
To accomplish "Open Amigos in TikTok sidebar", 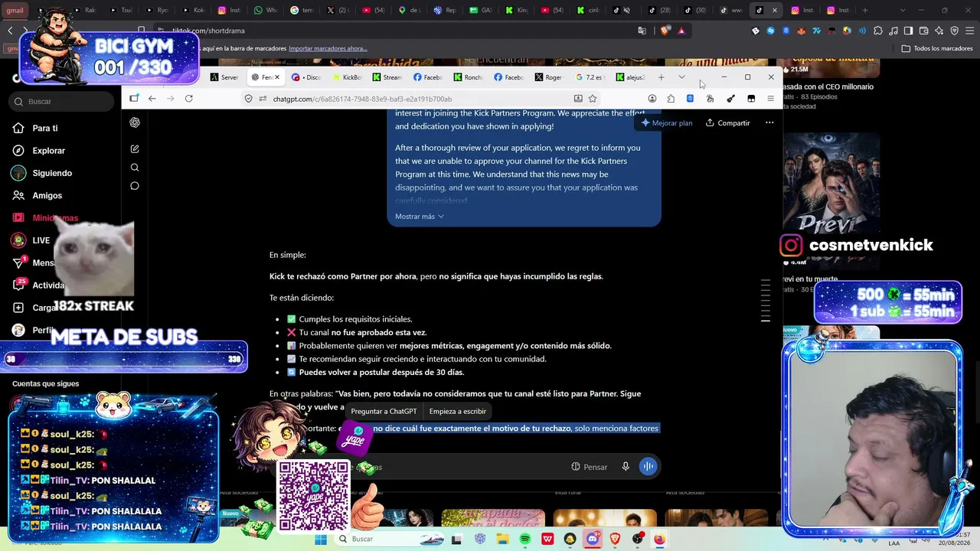I will click(x=47, y=196).
